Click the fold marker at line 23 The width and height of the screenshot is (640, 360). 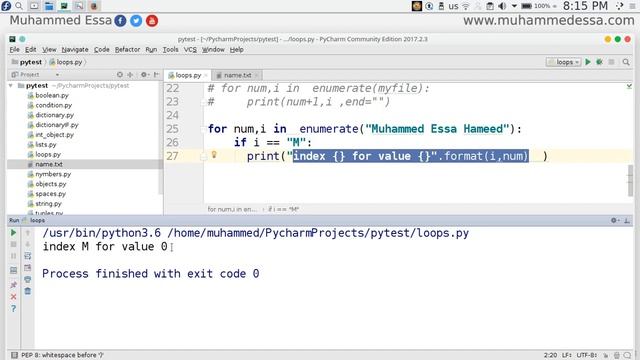(x=203, y=102)
